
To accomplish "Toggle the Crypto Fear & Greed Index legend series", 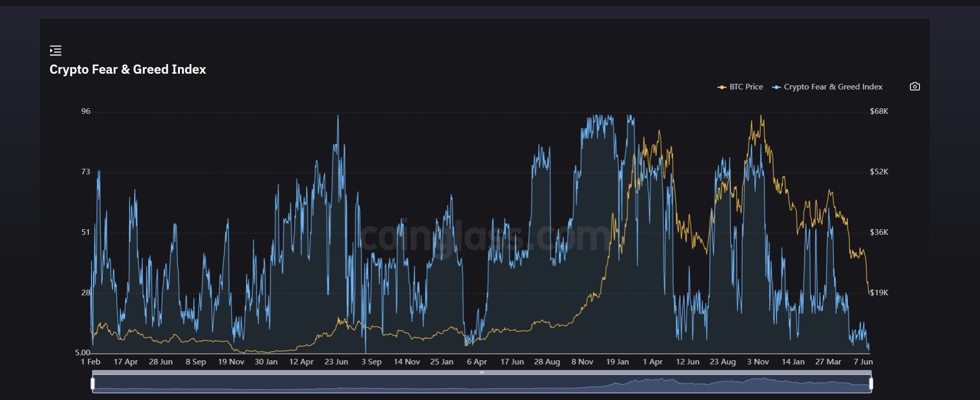I will pos(828,87).
